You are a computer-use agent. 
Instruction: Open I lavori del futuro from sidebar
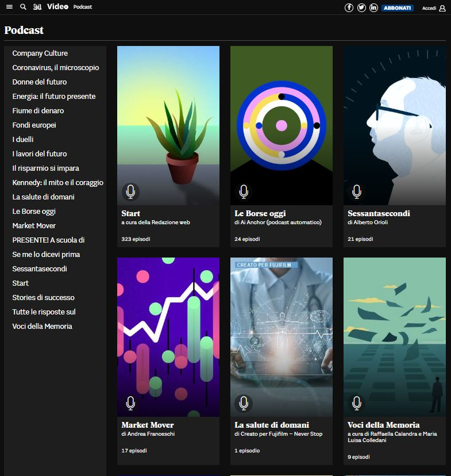pos(40,154)
